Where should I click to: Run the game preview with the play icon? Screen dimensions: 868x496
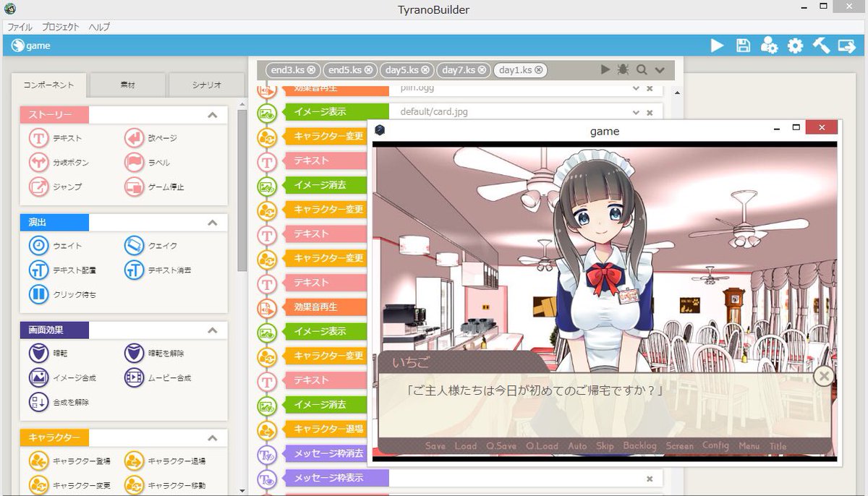click(717, 46)
